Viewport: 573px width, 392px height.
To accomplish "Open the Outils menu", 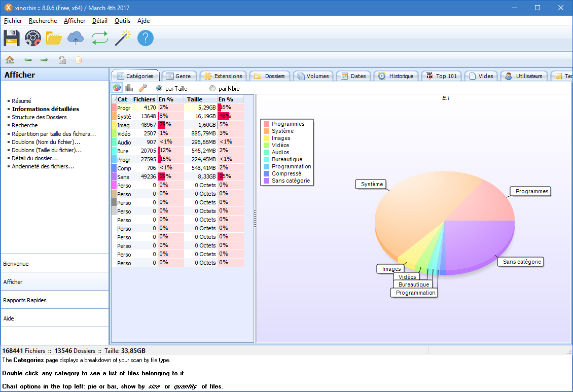I will (122, 21).
